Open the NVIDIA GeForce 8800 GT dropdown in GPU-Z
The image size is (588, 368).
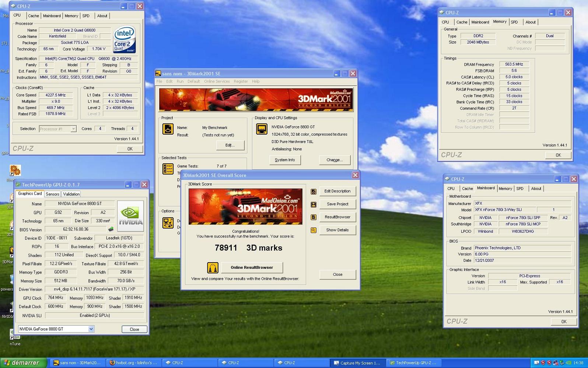(91, 329)
